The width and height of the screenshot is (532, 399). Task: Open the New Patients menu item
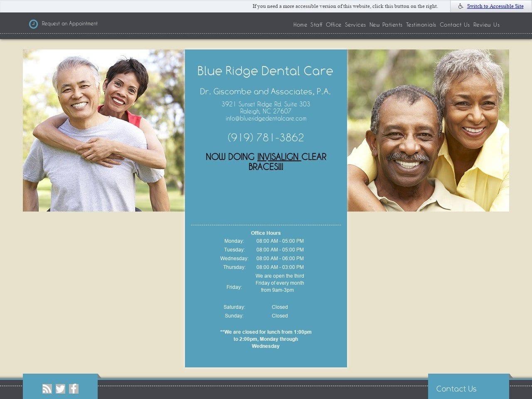click(x=386, y=25)
